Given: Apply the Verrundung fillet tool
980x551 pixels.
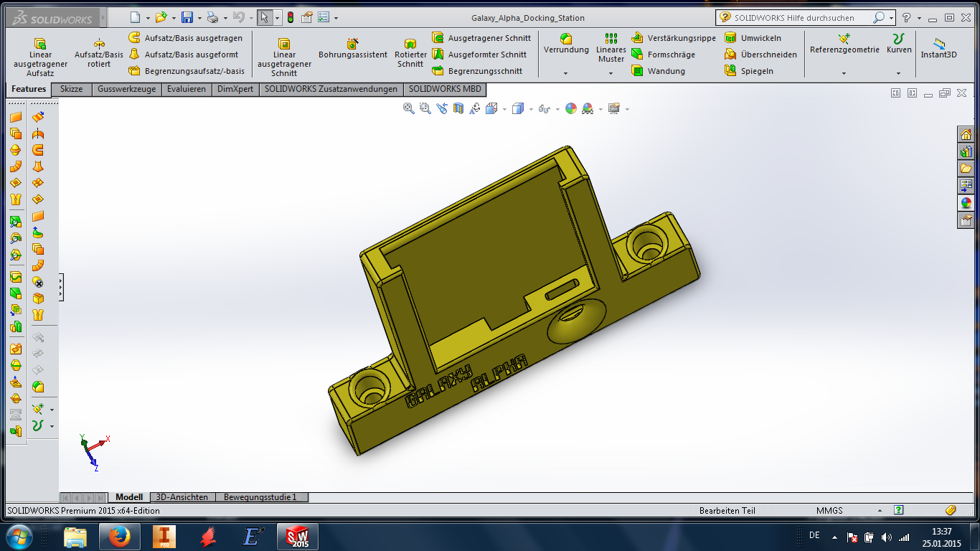Looking at the screenshot, I should point(566,44).
